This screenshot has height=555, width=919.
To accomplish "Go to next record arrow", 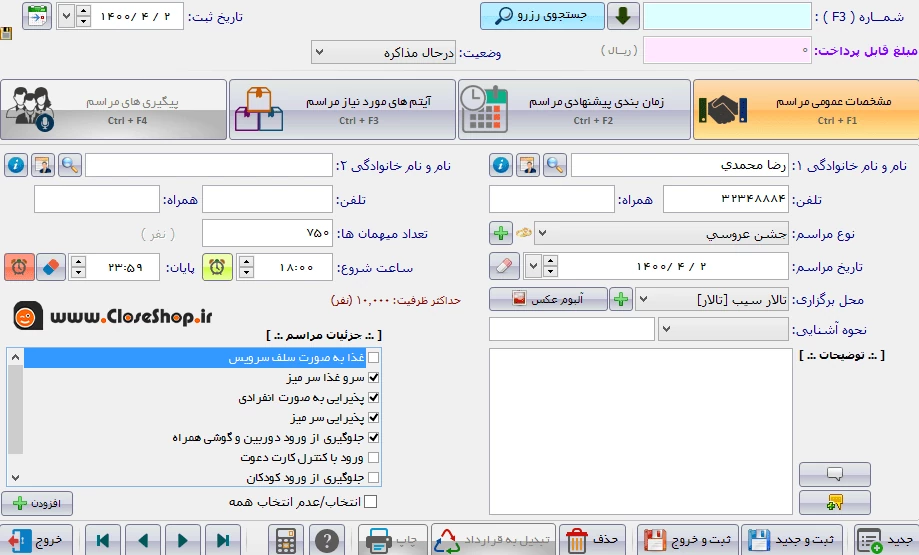I will 183,540.
